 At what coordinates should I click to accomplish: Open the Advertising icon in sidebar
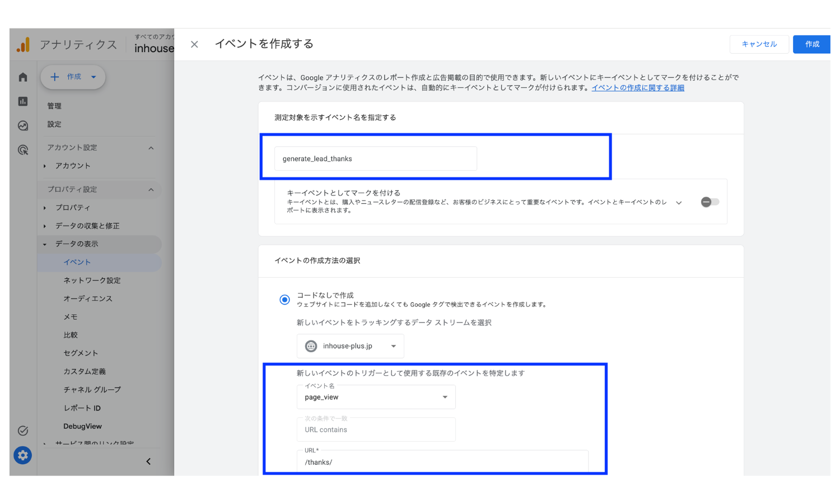[x=23, y=150]
